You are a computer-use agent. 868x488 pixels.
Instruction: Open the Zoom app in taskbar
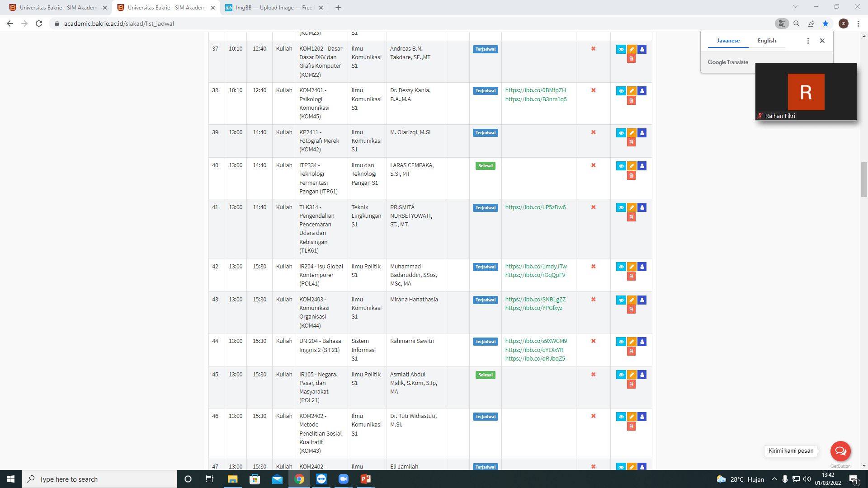click(x=344, y=479)
